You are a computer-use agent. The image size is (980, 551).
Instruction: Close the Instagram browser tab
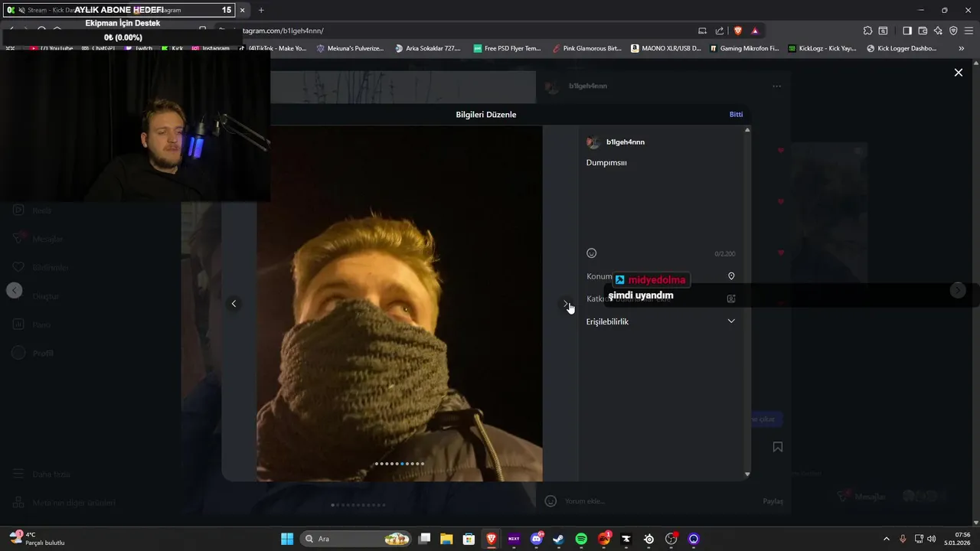coord(243,10)
